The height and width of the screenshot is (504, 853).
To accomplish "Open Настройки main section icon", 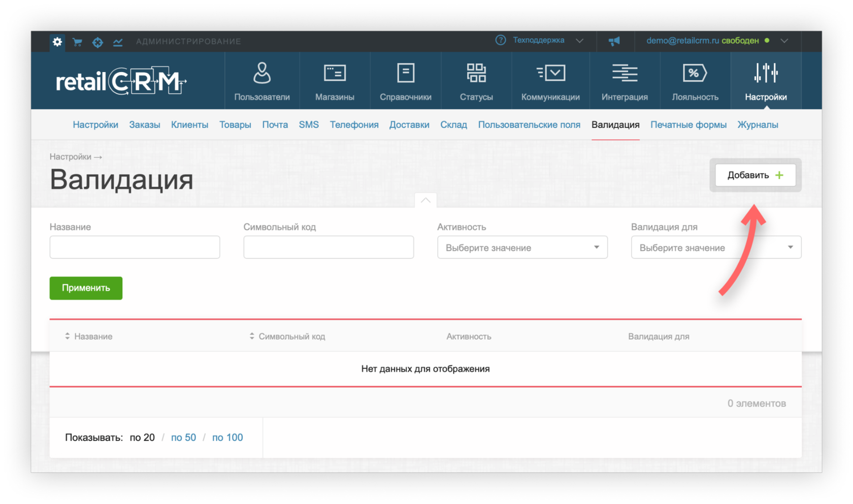I will coord(766,81).
